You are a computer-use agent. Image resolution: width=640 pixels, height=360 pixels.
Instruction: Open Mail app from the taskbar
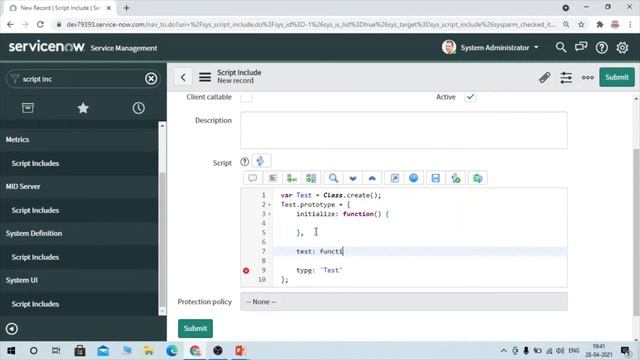point(103,351)
